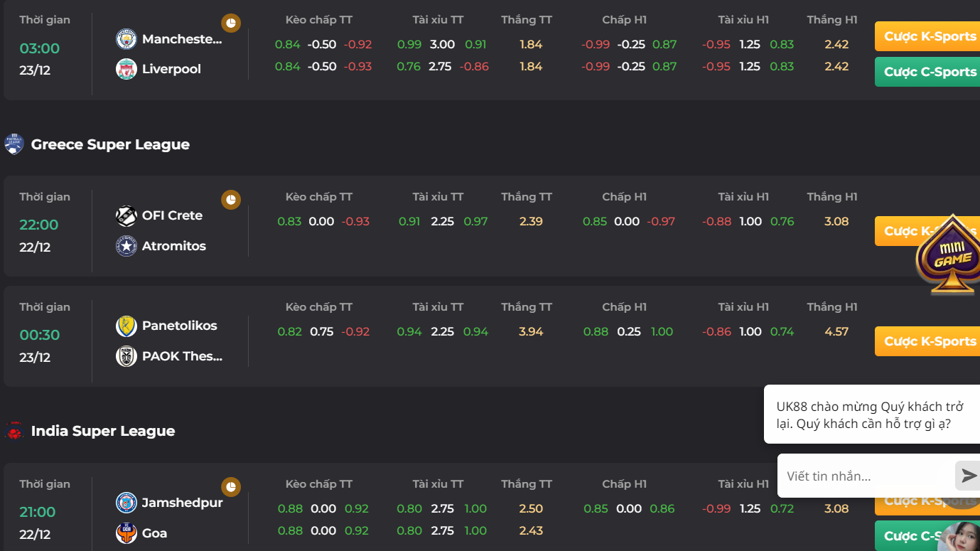The width and height of the screenshot is (980, 551).
Task: Open stats icon for OFI Crete match
Action: [231, 200]
